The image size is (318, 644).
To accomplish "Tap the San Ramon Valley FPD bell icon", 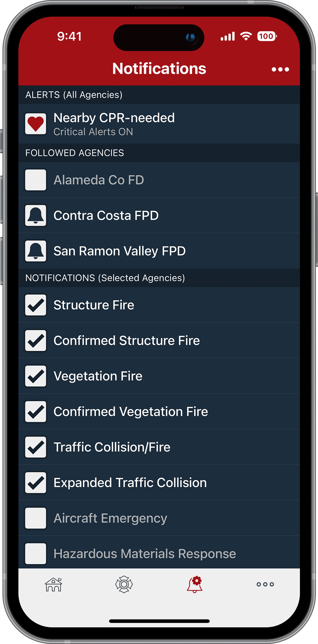I will click(35, 251).
